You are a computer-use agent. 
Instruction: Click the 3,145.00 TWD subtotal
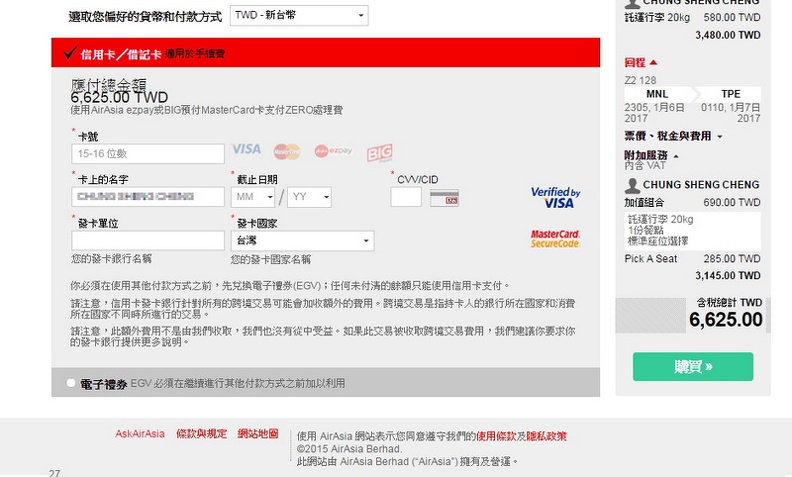[x=728, y=276]
